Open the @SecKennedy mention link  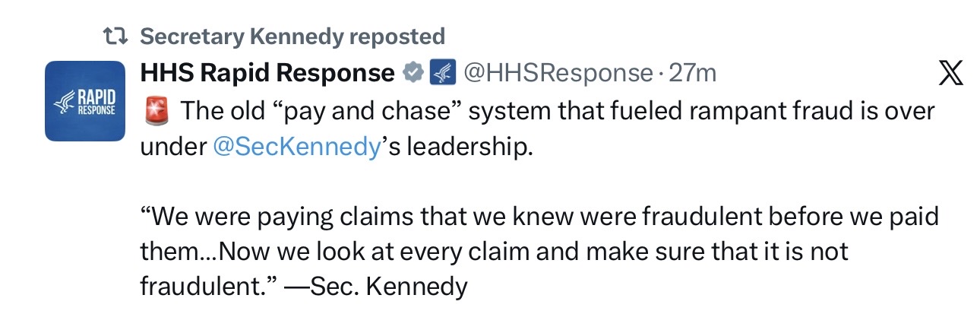[x=296, y=146]
